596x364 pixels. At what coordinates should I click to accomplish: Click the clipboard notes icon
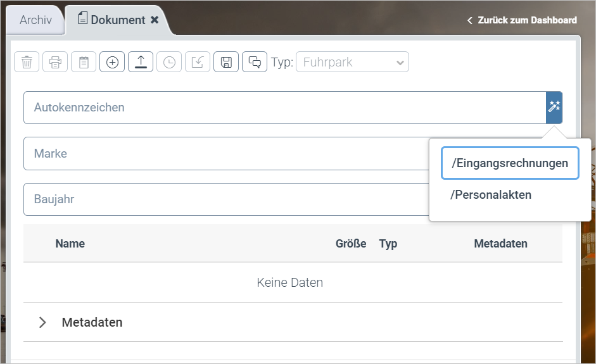coord(84,62)
